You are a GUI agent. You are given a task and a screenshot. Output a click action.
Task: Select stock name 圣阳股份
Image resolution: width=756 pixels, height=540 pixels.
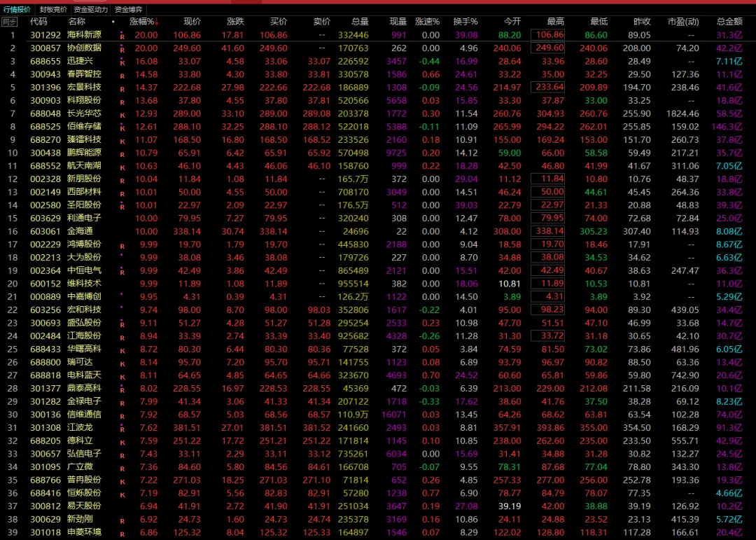pyautogui.click(x=85, y=205)
